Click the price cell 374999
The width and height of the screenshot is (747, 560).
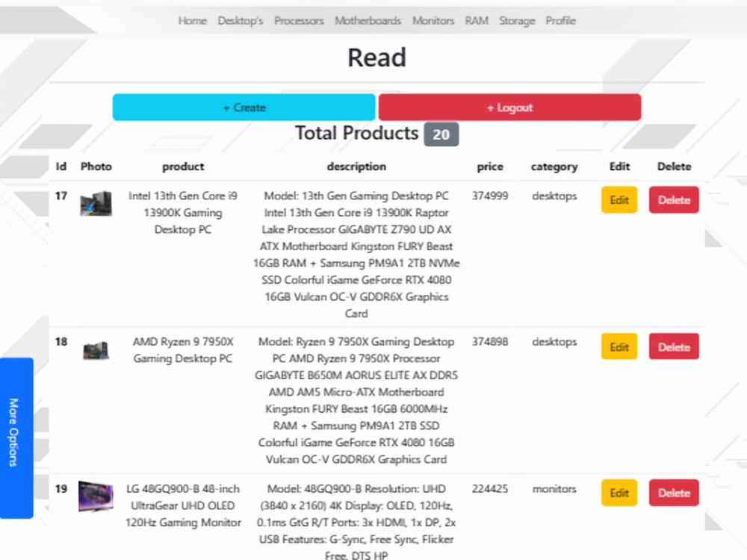(490, 196)
